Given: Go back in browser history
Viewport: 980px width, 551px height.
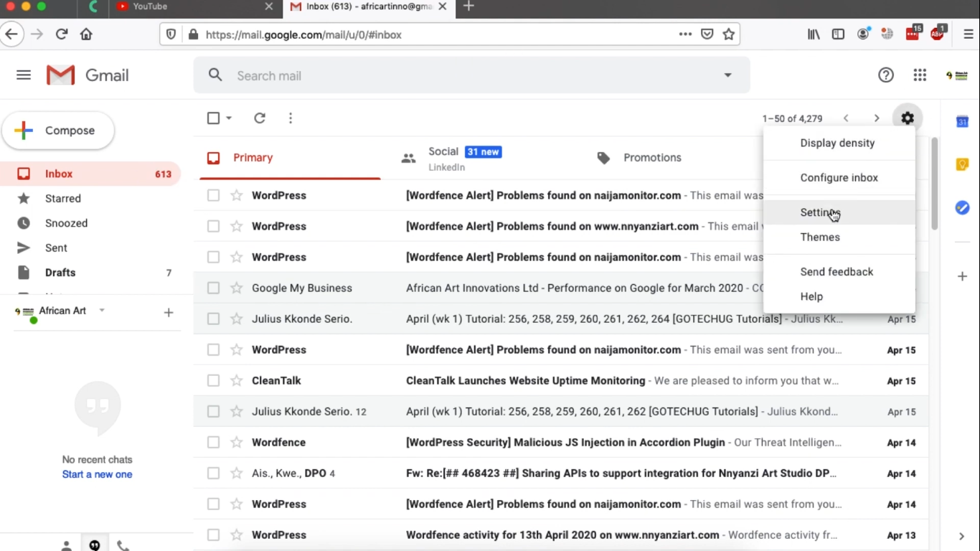Looking at the screenshot, I should tap(11, 34).
